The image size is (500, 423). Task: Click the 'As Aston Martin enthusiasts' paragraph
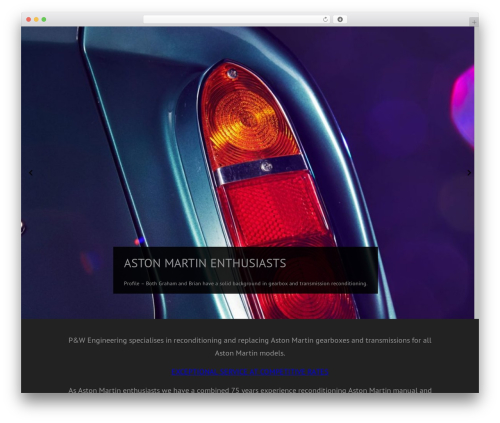[x=250, y=389]
